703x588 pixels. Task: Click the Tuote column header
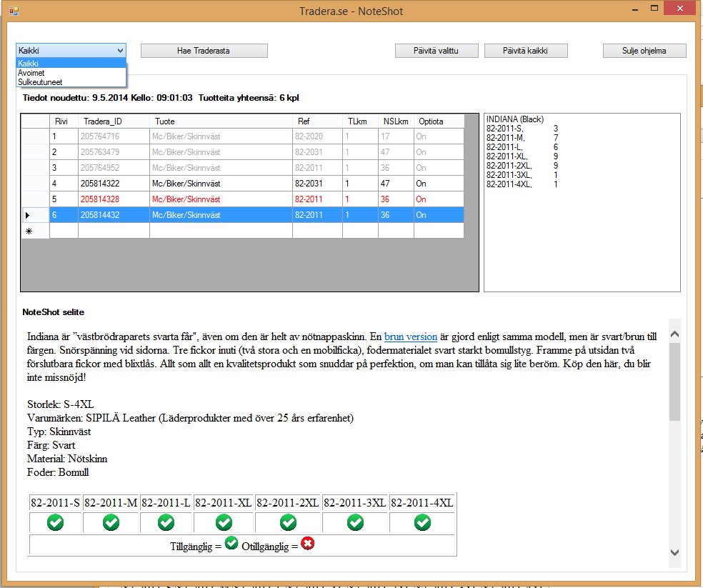(221, 121)
